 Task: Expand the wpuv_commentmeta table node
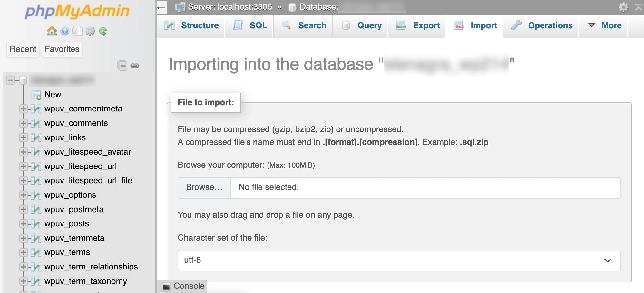coord(23,109)
